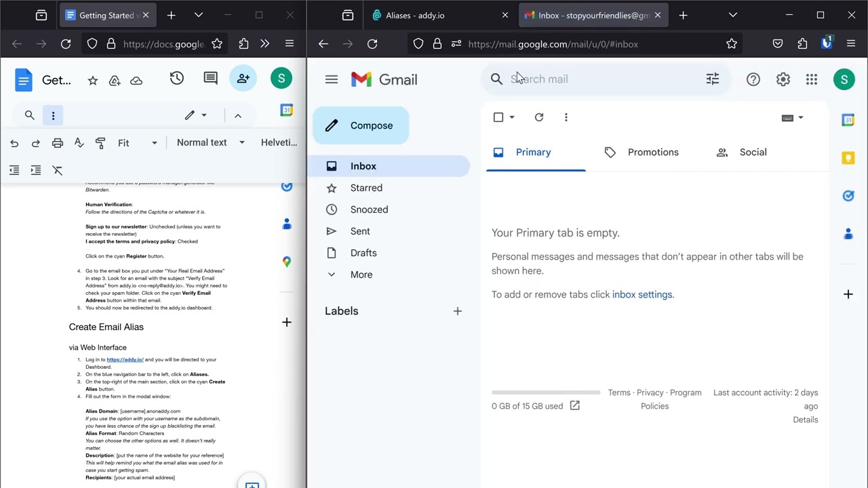
Task: Open Gmail more actions three dots
Action: click(566, 117)
